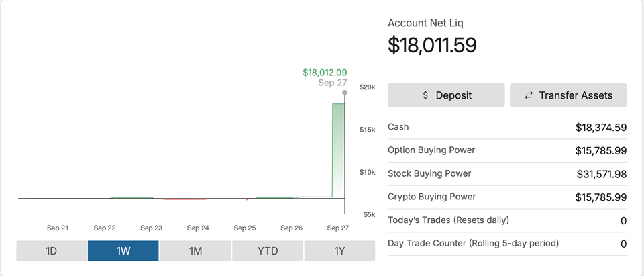
Task: Switch to YTD chart view
Action: coord(267,251)
